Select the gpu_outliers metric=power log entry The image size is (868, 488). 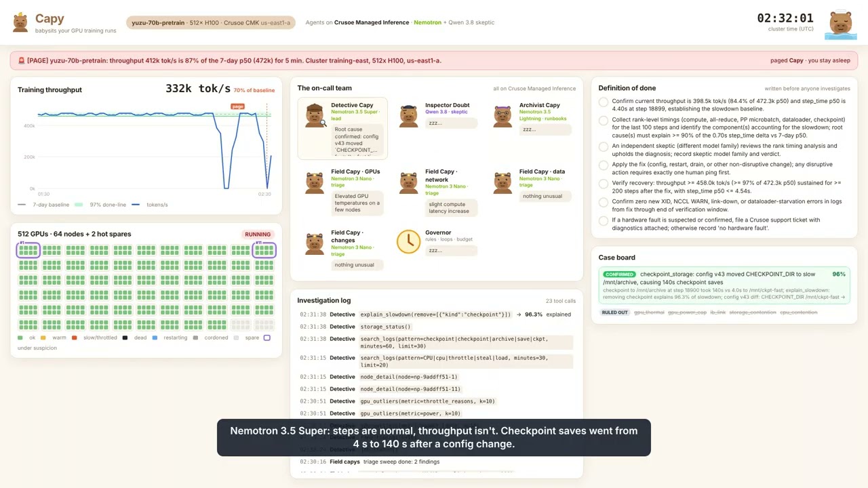pos(437,413)
